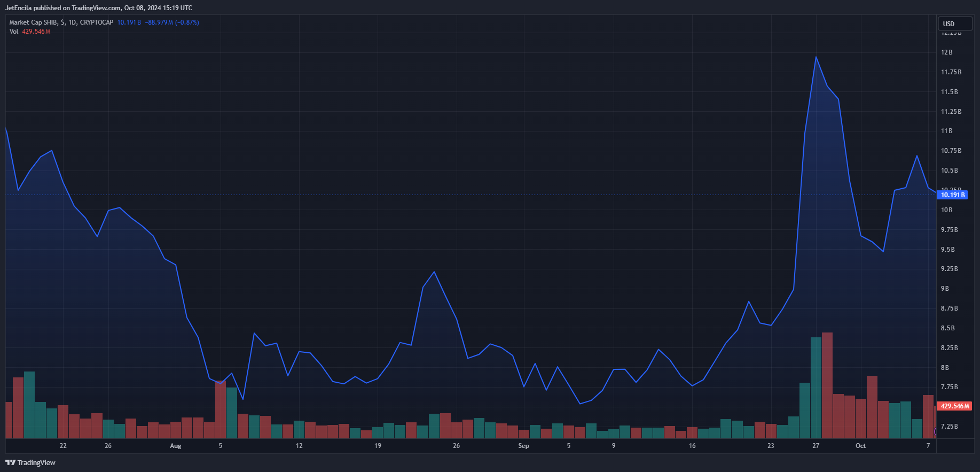The height and width of the screenshot is (472, 980).
Task: Click the 12B level on the price axis
Action: [946, 52]
